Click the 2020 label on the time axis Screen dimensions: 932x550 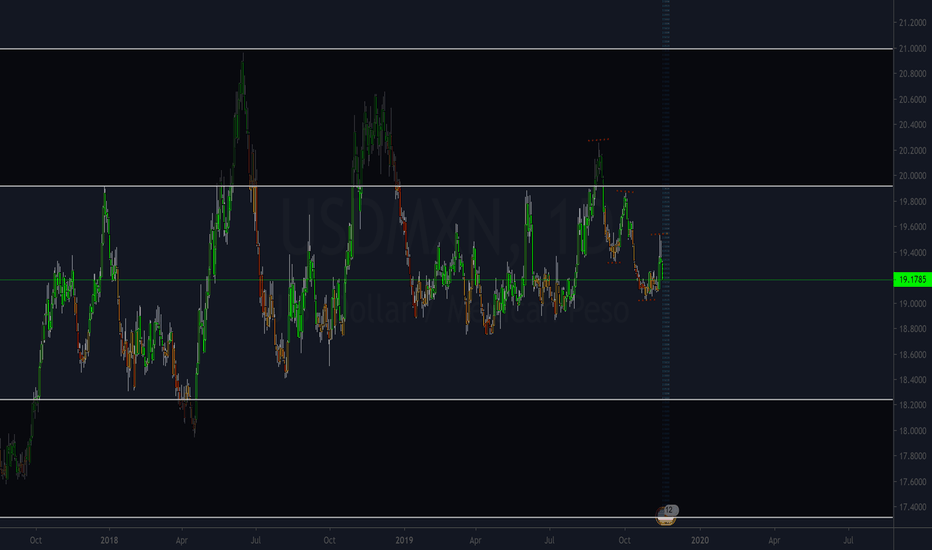[x=700, y=539]
